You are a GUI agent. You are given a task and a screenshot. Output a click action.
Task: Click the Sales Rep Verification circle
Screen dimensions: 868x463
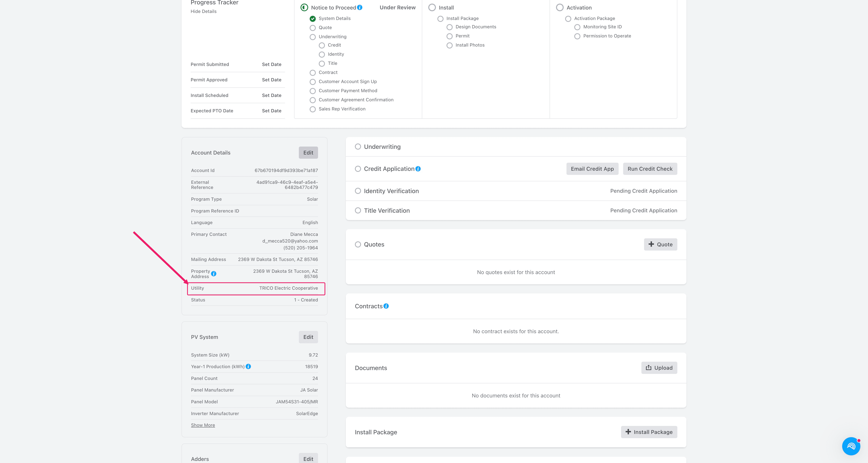313,109
